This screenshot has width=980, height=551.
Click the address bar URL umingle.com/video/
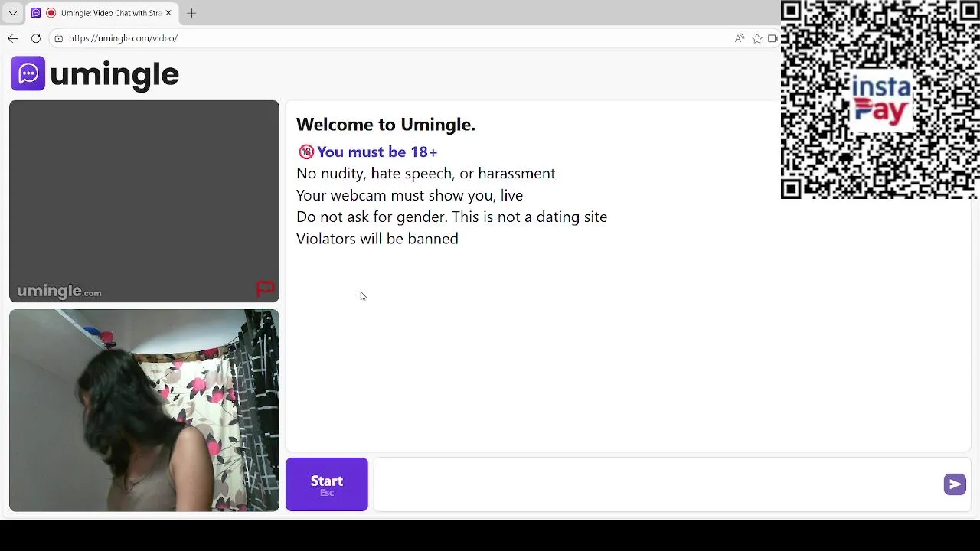(123, 38)
